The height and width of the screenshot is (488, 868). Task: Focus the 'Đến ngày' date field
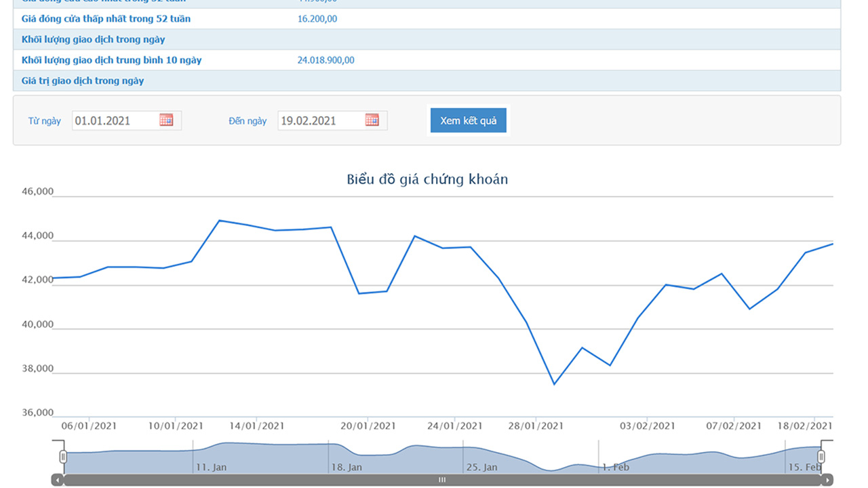click(320, 121)
